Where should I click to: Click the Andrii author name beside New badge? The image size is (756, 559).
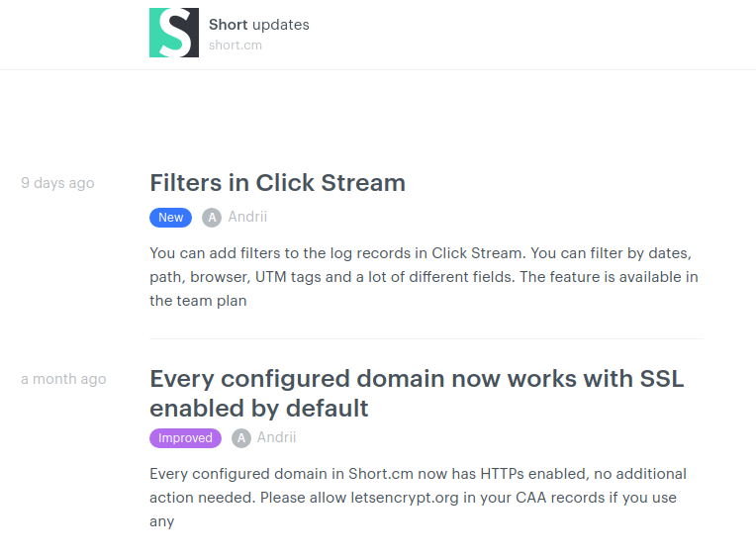(x=247, y=217)
